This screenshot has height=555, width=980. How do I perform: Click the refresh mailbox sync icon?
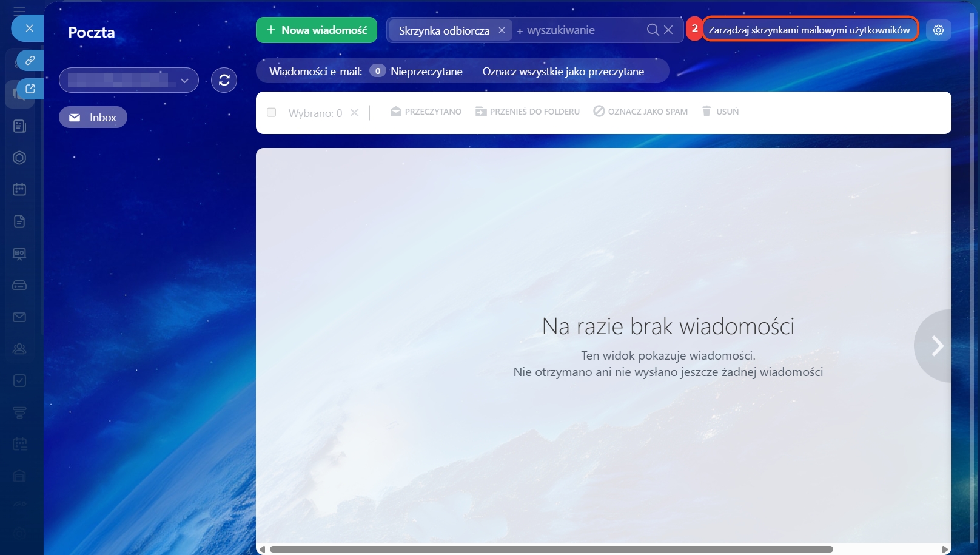pos(224,80)
